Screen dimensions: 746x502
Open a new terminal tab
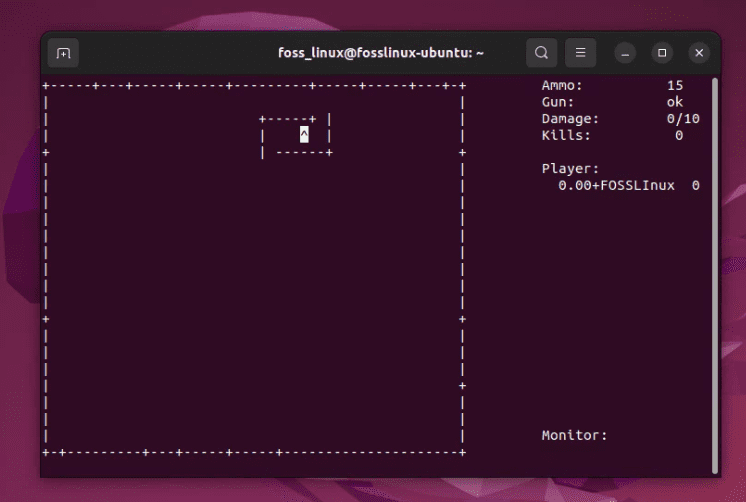63,53
